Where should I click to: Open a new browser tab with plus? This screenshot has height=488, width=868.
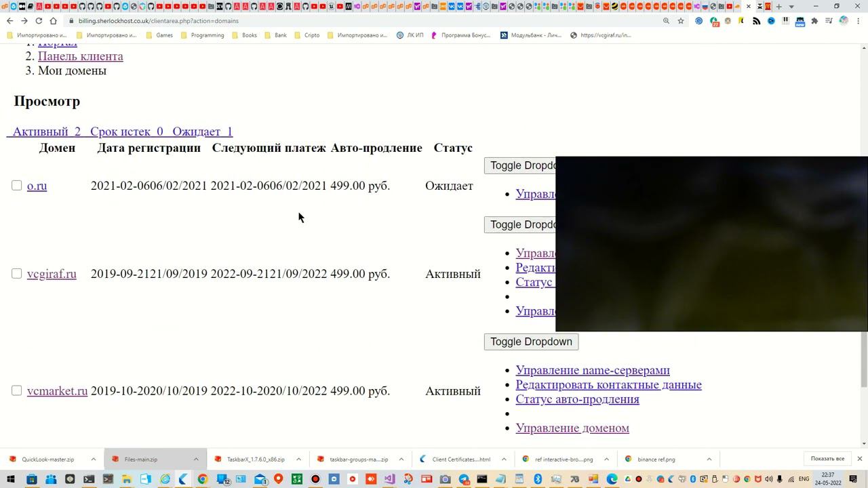tap(778, 6)
